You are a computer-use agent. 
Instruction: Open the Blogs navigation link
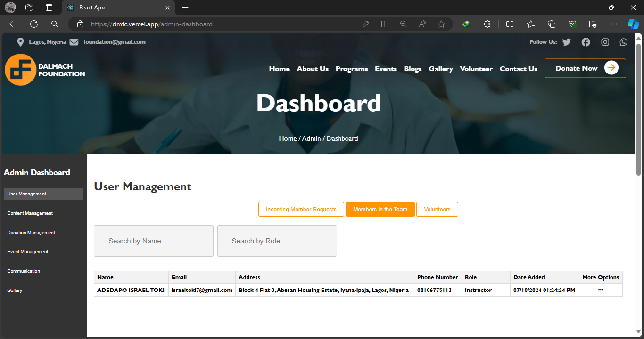413,69
